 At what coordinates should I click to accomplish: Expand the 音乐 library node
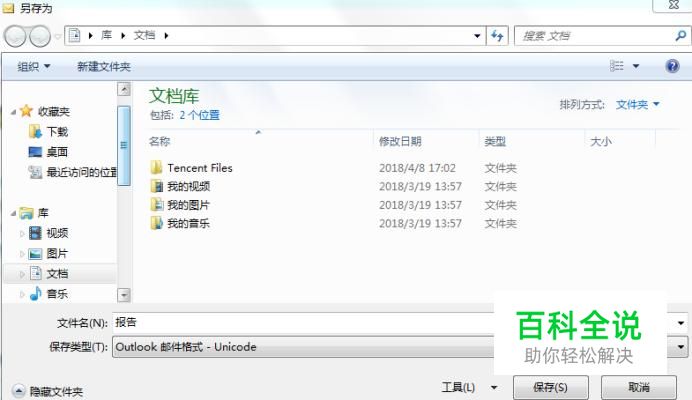tap(22, 294)
